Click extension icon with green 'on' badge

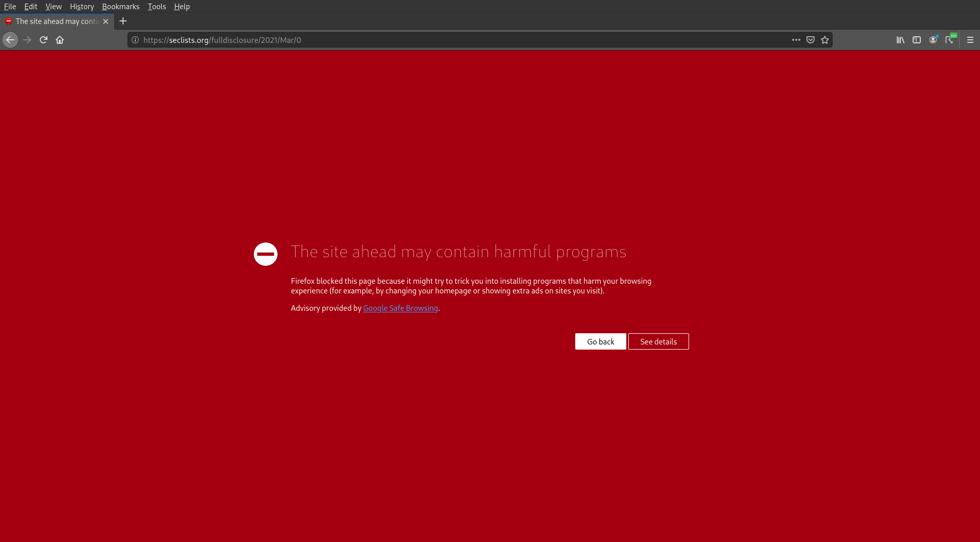(950, 39)
